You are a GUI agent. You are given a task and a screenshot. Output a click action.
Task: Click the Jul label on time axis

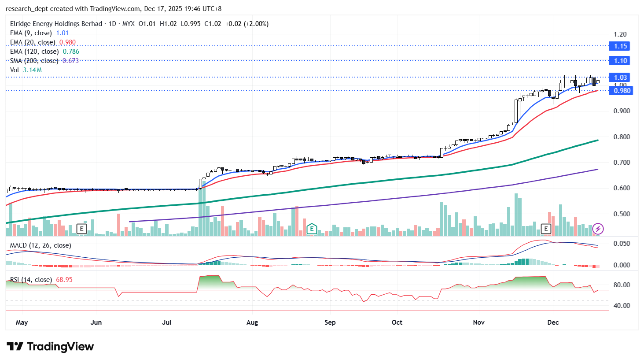tap(166, 322)
